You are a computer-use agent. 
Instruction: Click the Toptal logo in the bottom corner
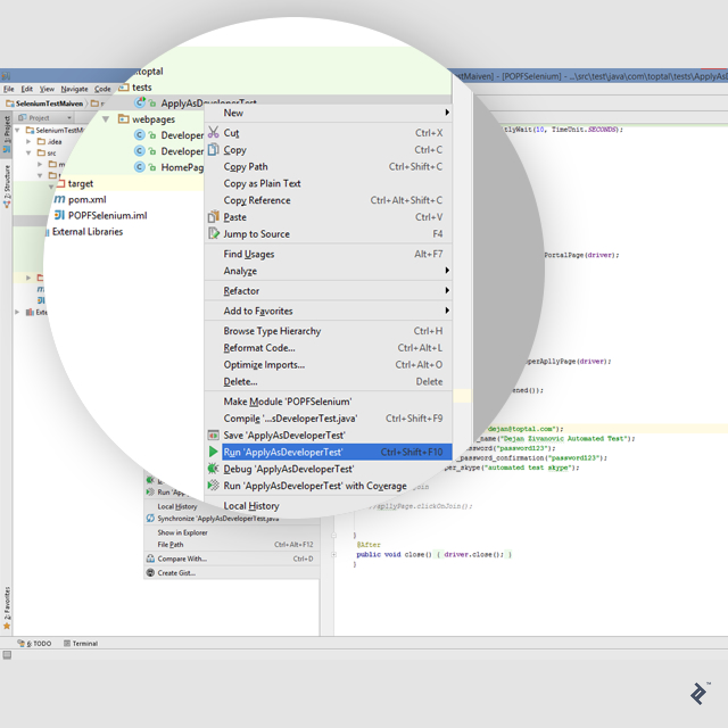click(699, 693)
